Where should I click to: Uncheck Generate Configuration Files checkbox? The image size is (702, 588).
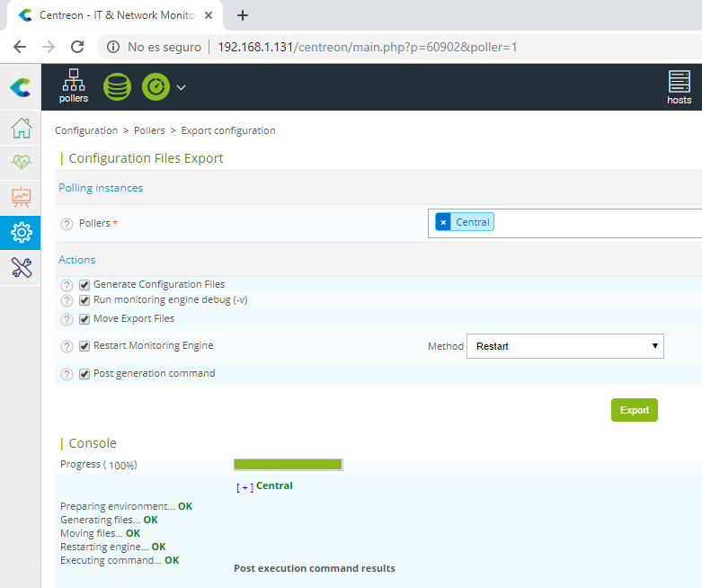click(x=84, y=285)
